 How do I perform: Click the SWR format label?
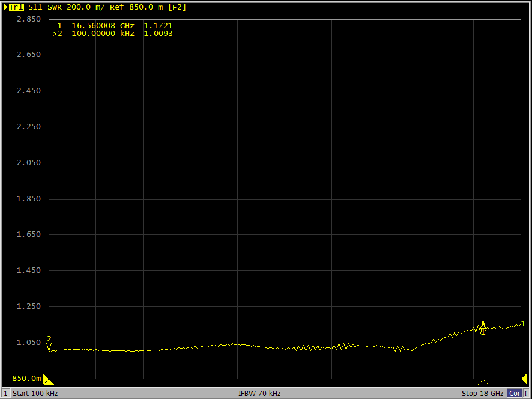point(55,7)
